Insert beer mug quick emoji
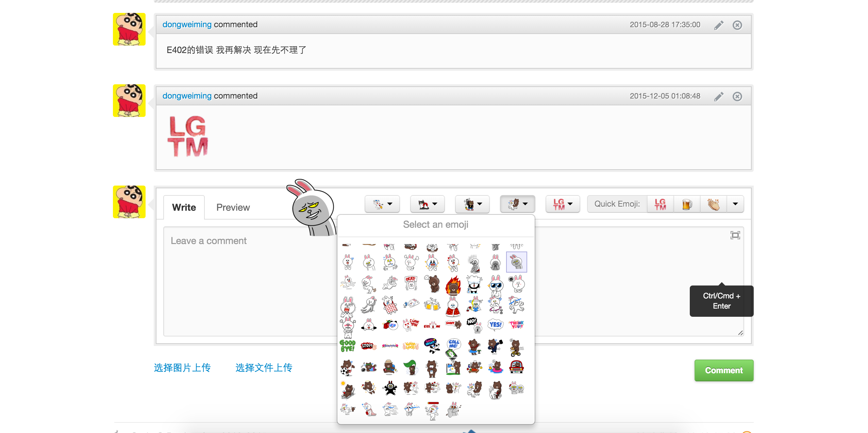 point(687,204)
